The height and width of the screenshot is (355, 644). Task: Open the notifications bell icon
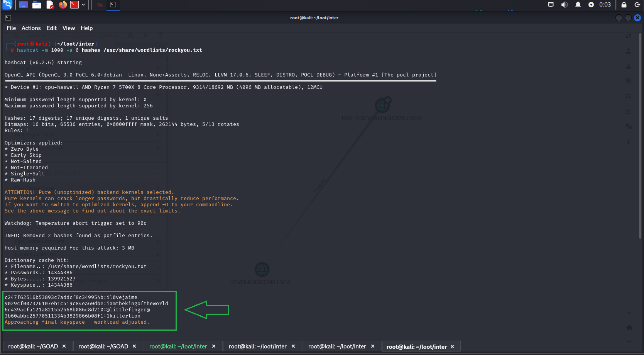[x=578, y=5]
